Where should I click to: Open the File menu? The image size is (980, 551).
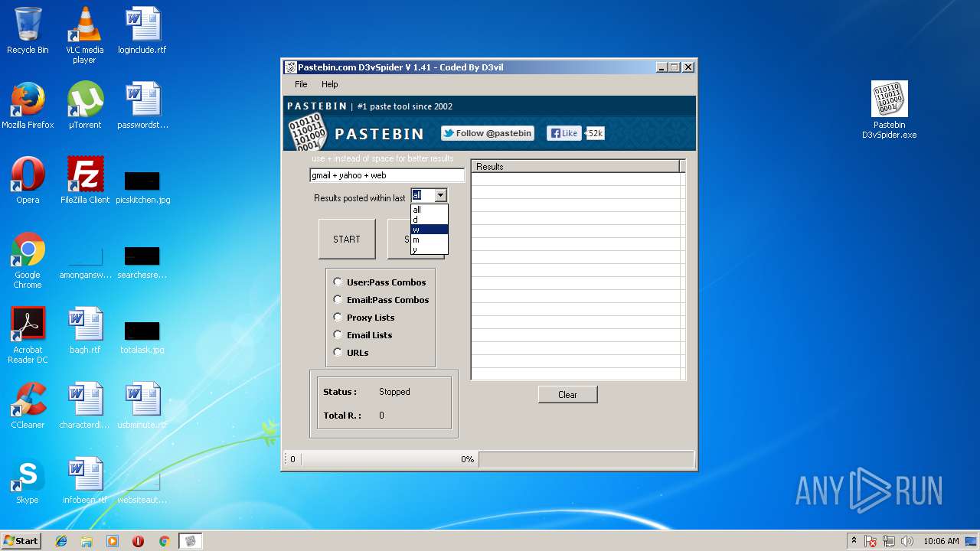301,84
